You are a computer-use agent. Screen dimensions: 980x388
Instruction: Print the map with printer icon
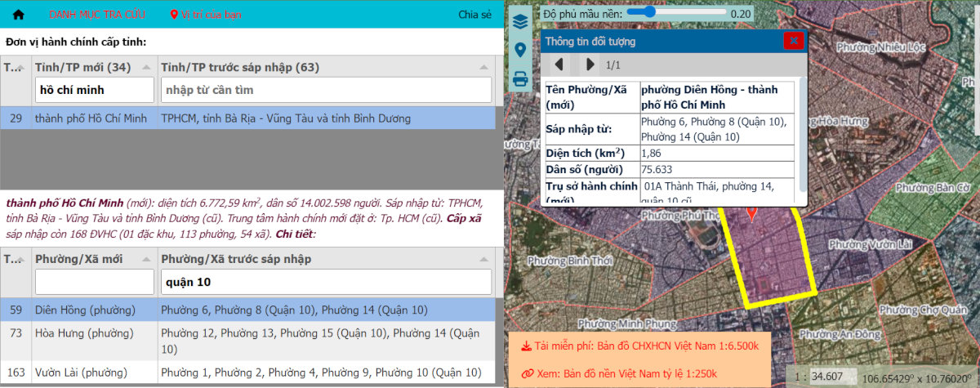pyautogui.click(x=519, y=79)
